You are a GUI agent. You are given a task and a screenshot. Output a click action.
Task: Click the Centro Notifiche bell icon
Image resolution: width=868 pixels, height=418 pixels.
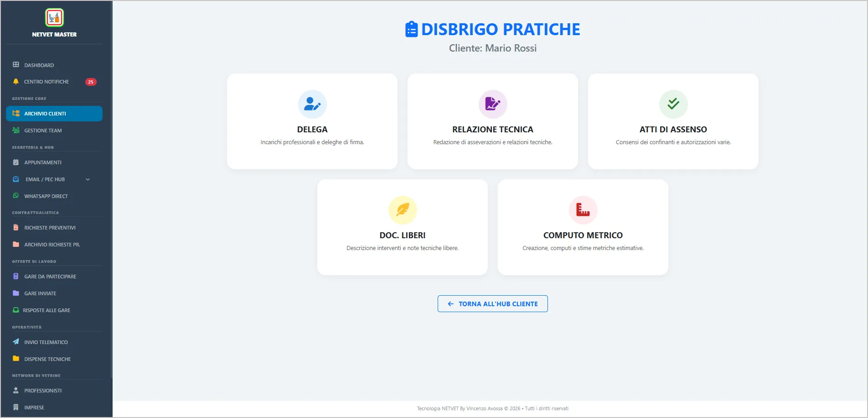(x=16, y=82)
